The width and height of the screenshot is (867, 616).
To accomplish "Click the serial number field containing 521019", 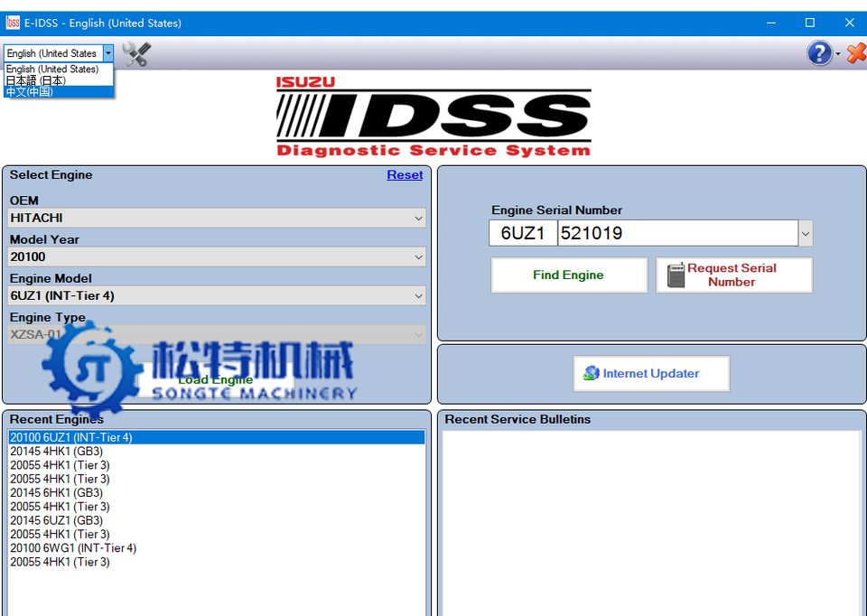I will coord(678,233).
